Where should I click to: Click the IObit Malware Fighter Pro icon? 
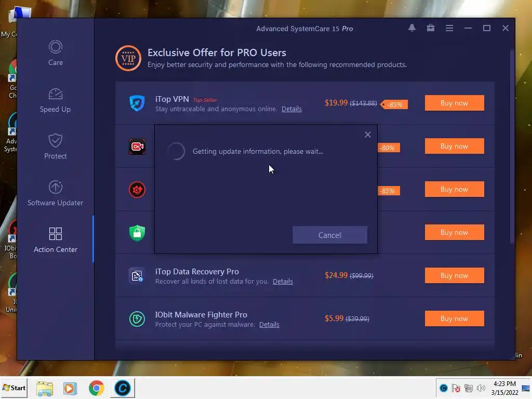click(137, 319)
